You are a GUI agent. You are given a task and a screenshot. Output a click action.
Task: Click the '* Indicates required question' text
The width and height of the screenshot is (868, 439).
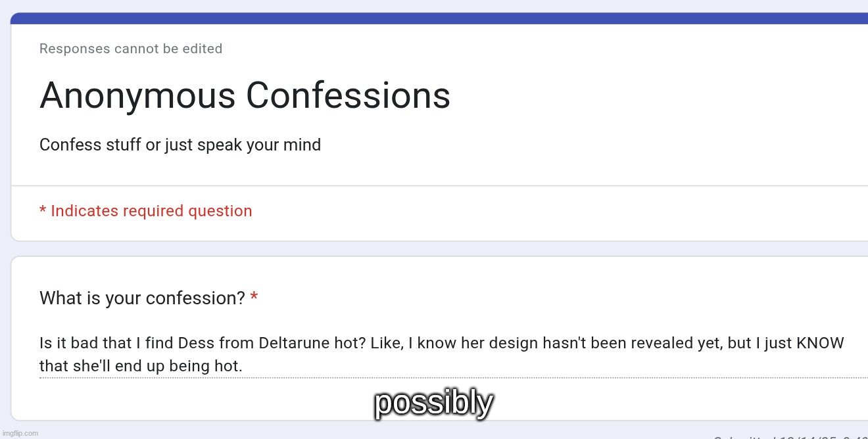146,211
